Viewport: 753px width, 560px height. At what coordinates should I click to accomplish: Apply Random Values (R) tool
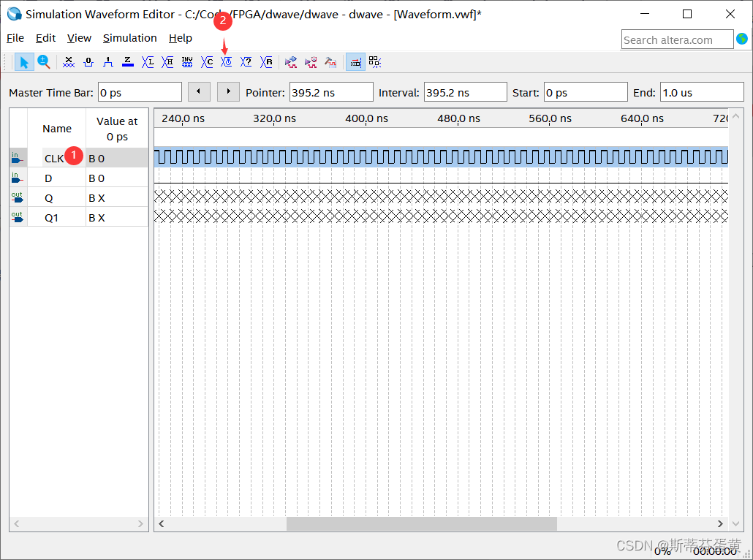pyautogui.click(x=266, y=62)
